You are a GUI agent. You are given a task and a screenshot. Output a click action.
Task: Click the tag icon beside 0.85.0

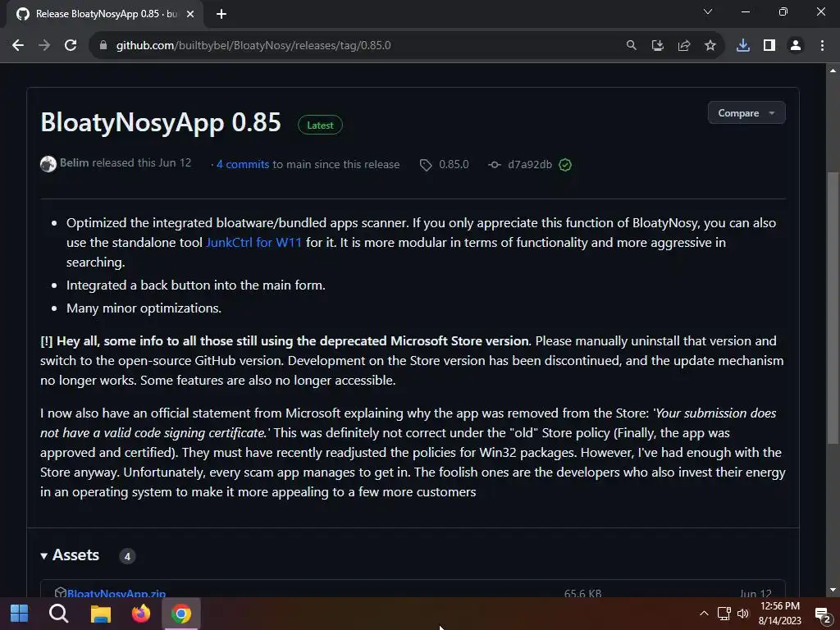coord(426,165)
